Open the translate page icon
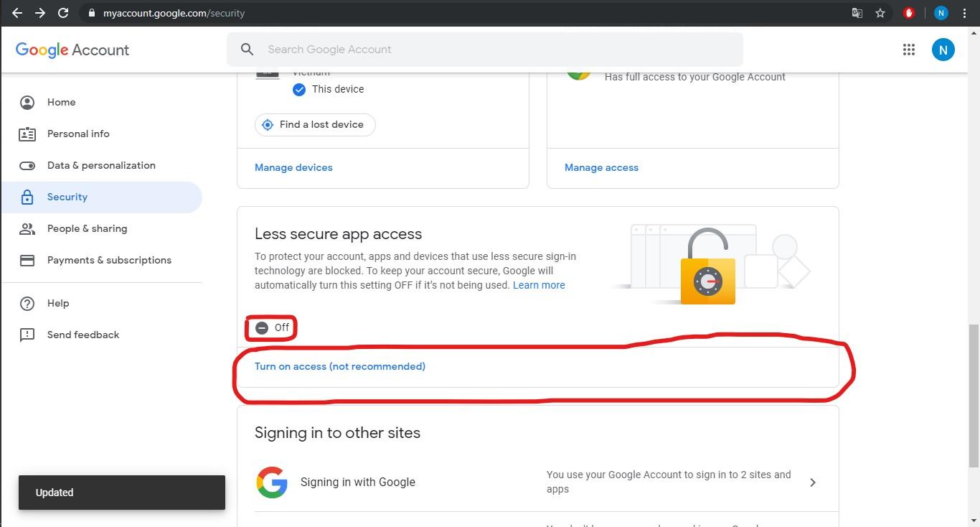The height and width of the screenshot is (527, 980). coord(857,13)
